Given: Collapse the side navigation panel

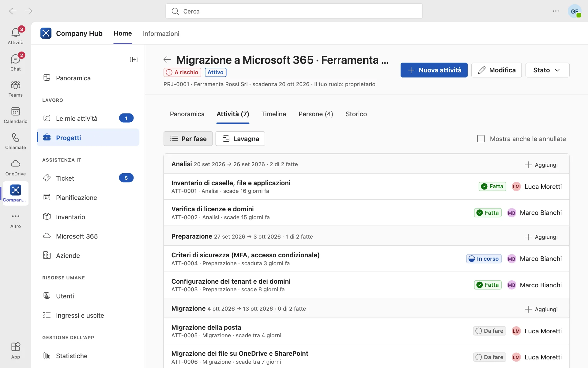Looking at the screenshot, I should pyautogui.click(x=134, y=59).
